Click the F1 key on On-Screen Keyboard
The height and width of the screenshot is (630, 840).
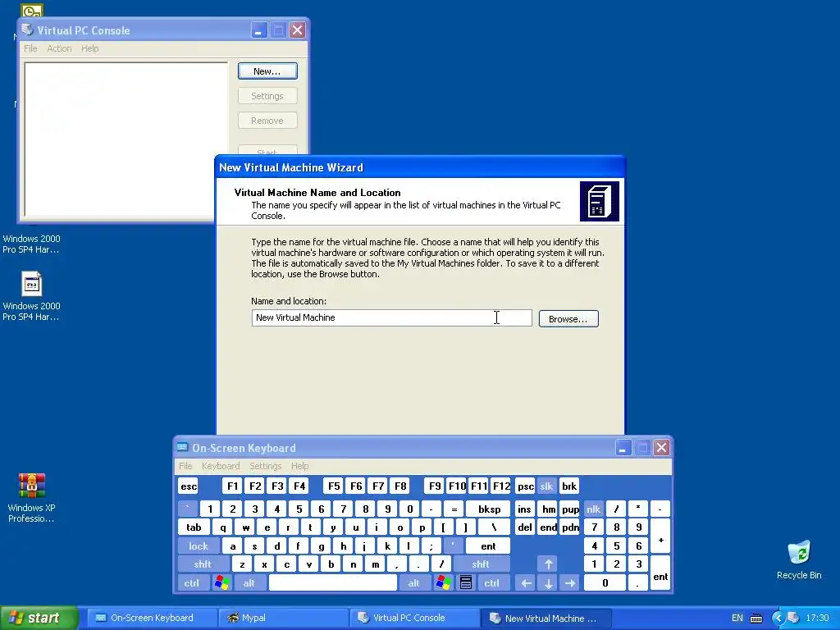pos(232,486)
